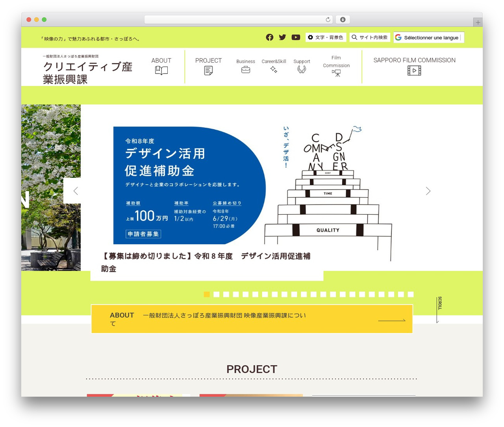Open the デザイン活用促進補助金 banner image
504x427 pixels.
[252, 188]
